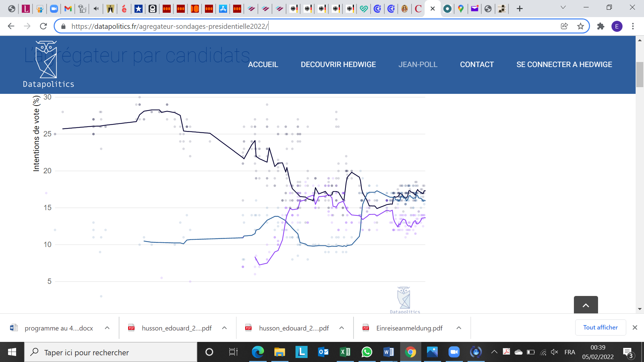Open the tab search dropdown arrow
The width and height of the screenshot is (644, 362).
click(563, 8)
